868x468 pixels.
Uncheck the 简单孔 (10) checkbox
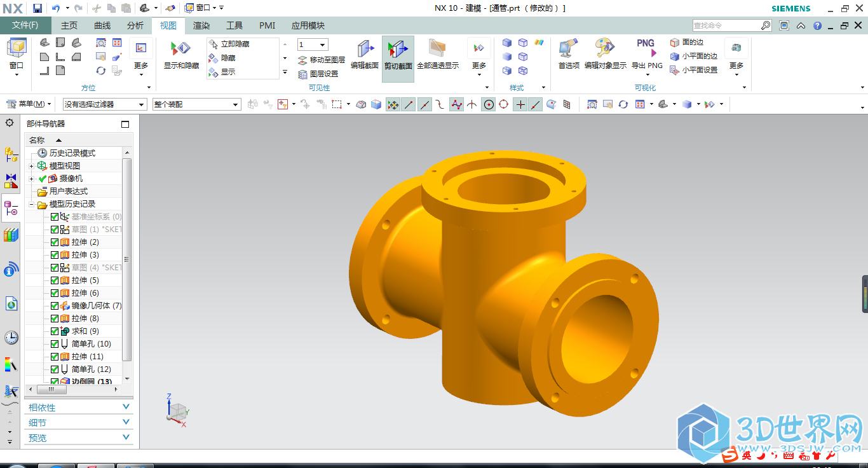tap(54, 344)
